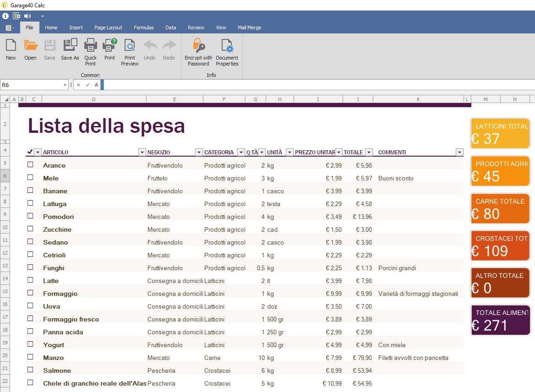Open the CATEGORIA filter dropdown
Viewport: 535px width, 392px height.
tap(241, 152)
